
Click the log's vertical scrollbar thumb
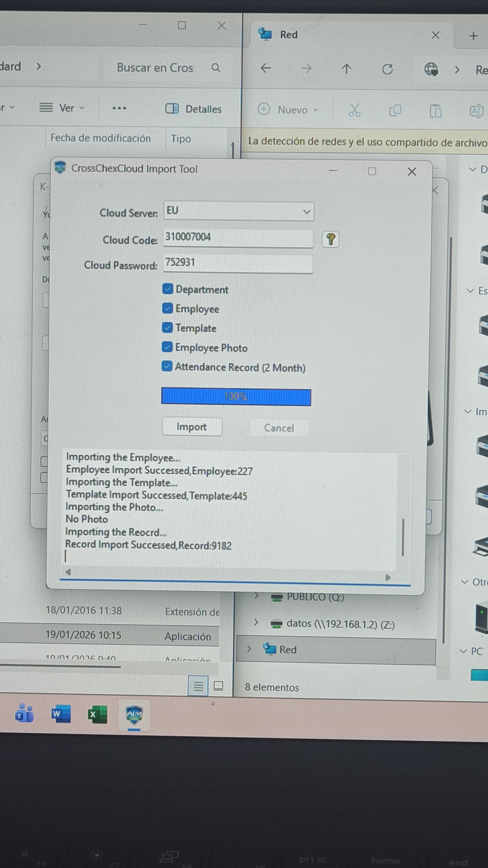(x=403, y=537)
